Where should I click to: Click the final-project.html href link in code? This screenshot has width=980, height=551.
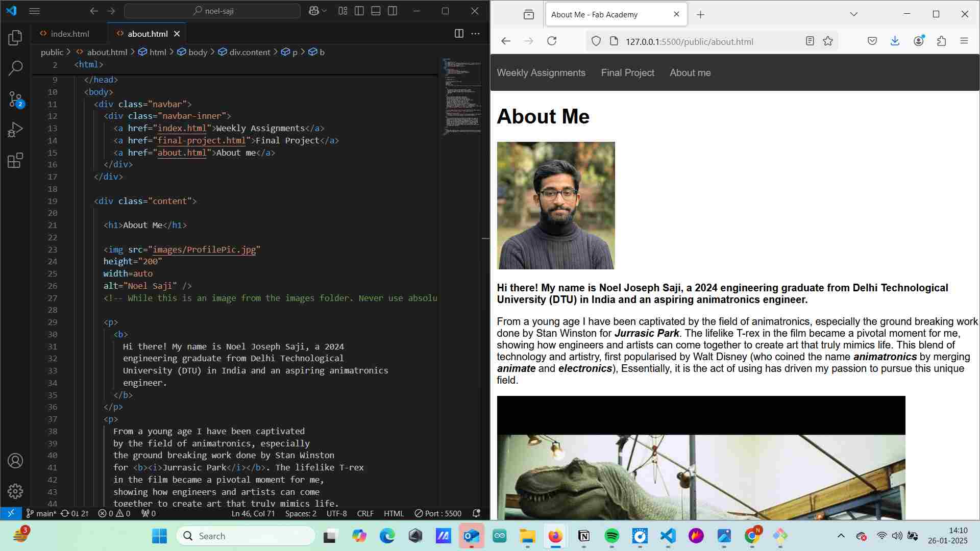click(x=202, y=141)
